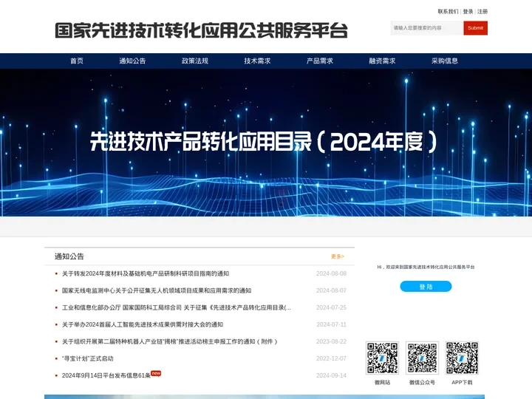Viewport: 532px width, 399px height.
Task: Click the red new badge icon
Action: click(x=156, y=373)
